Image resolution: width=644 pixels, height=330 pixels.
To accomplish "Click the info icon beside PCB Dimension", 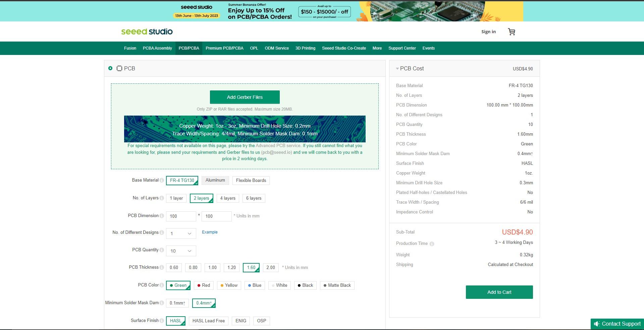I will pos(162,216).
